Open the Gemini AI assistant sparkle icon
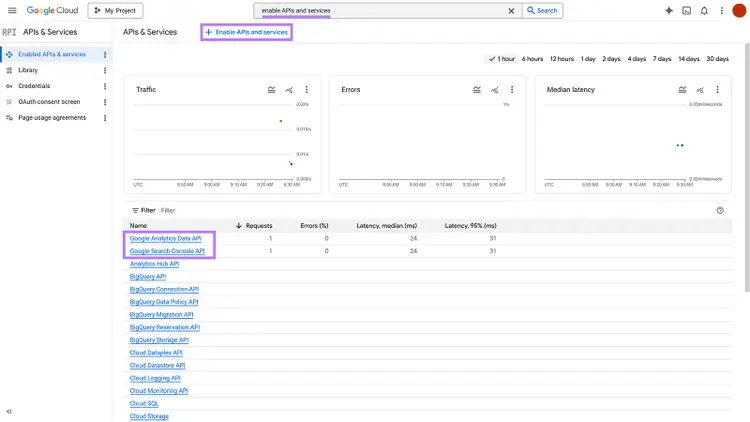 [x=669, y=11]
